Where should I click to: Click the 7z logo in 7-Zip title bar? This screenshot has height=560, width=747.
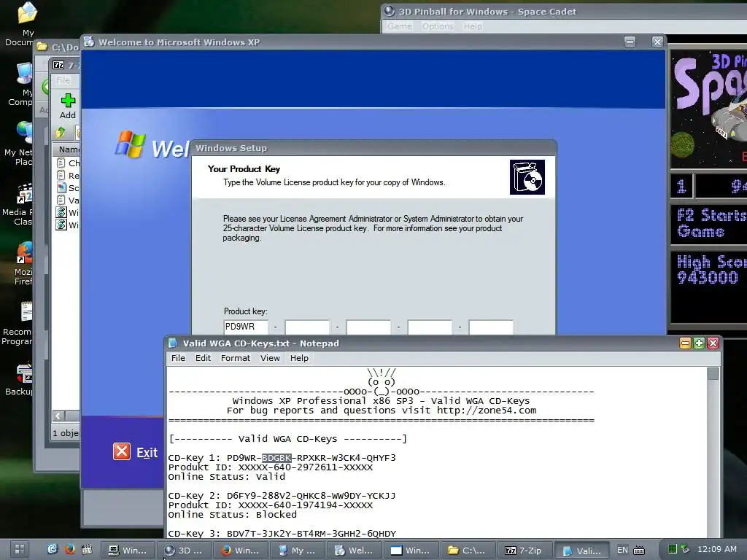click(x=58, y=65)
